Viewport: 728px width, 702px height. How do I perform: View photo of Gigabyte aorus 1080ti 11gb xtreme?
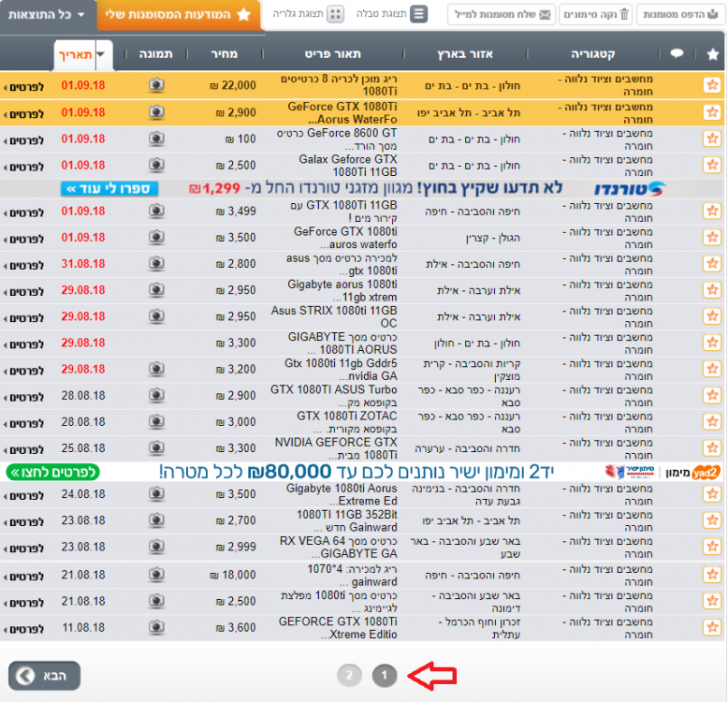coord(156,290)
